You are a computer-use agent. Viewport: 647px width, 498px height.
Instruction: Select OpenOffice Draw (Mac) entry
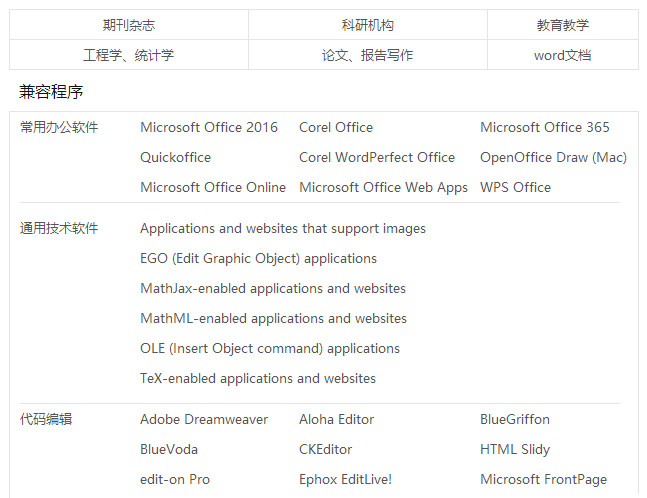point(553,157)
